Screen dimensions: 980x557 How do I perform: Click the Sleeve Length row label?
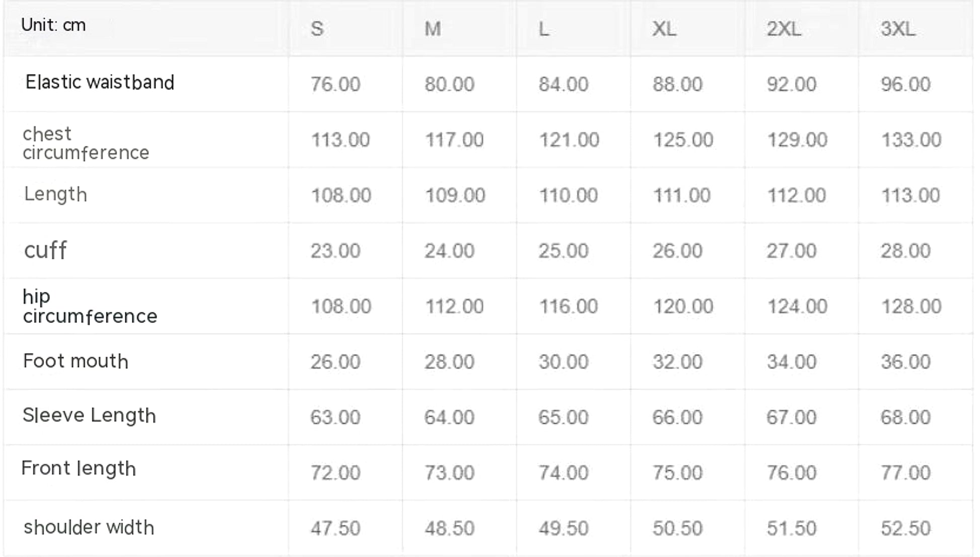click(x=89, y=416)
